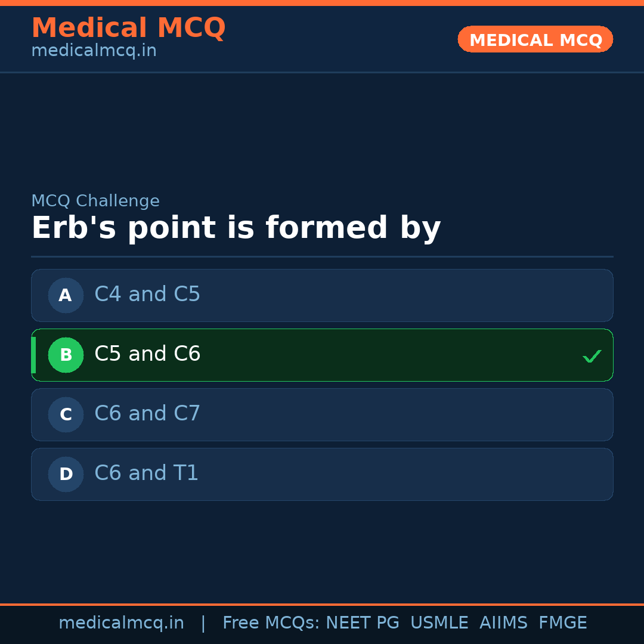This screenshot has width=644, height=644.
Task: Click the circular C badge icon
Action: click(66, 414)
